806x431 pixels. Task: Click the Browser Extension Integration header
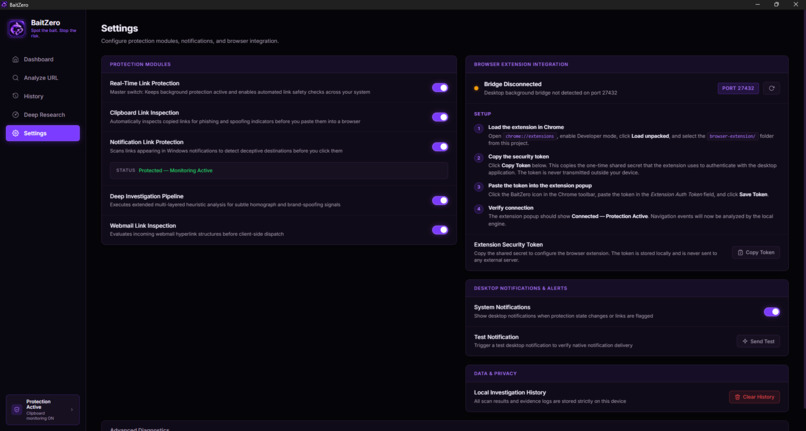coord(521,64)
